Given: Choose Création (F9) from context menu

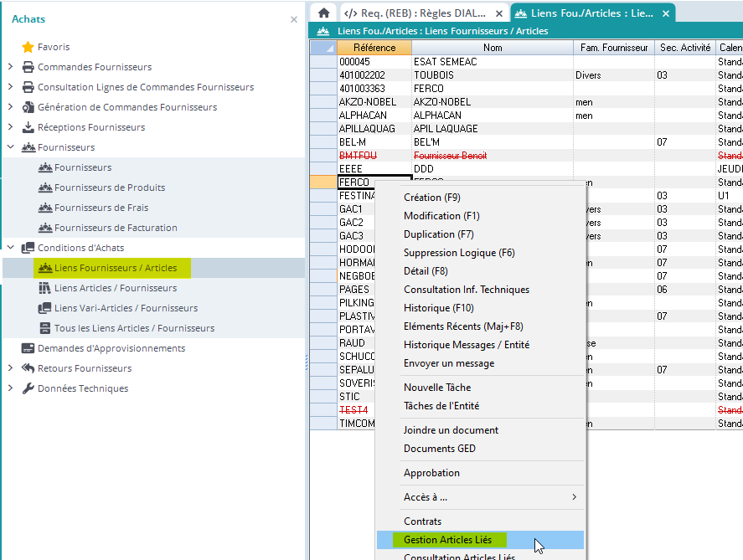Looking at the screenshot, I should pos(431,198).
